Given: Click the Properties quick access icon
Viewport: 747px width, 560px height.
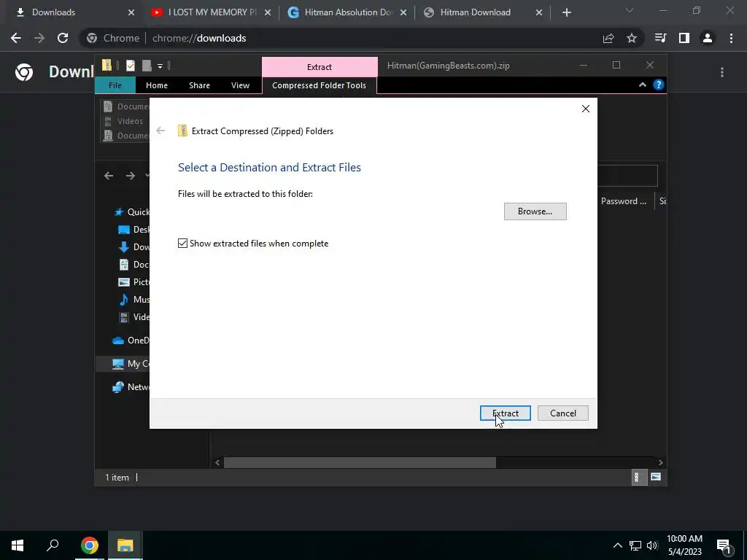Looking at the screenshot, I should pyautogui.click(x=130, y=65).
